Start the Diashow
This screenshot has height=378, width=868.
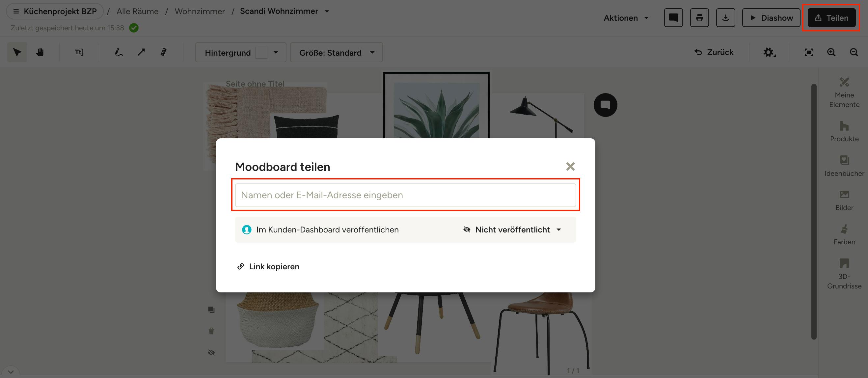click(x=771, y=17)
